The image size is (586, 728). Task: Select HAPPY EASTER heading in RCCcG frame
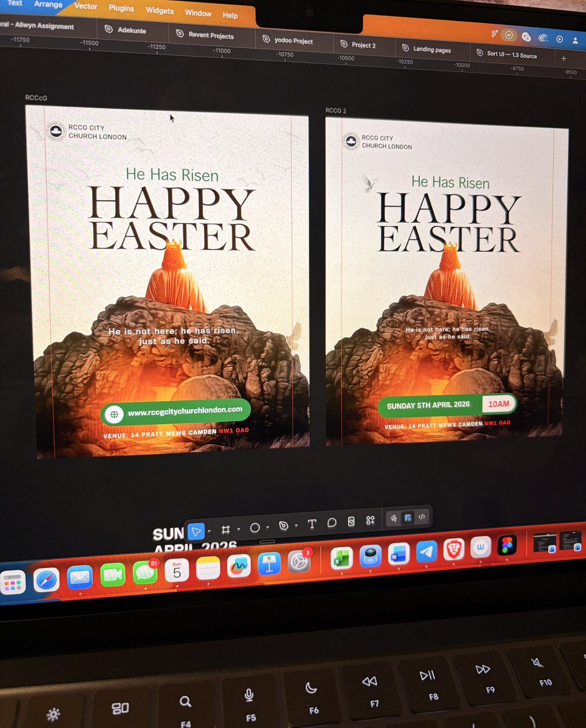coord(172,219)
